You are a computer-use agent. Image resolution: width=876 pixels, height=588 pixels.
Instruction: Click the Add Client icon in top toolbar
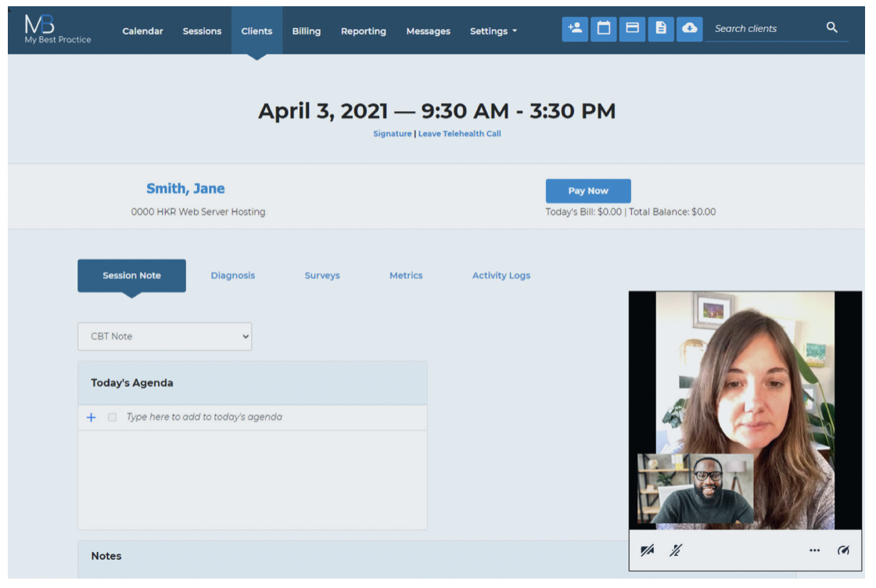(575, 29)
